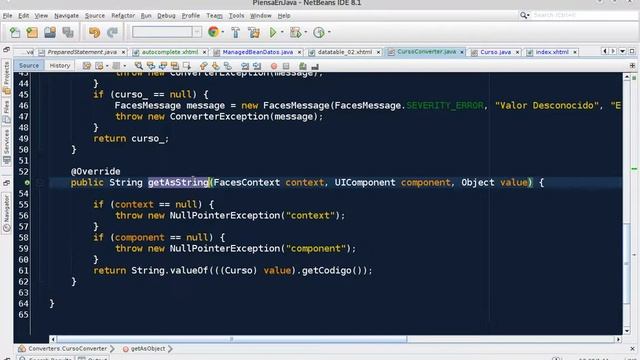Undo the last edit via toolbar
Screen dimensions: 640x360
pos(94,32)
